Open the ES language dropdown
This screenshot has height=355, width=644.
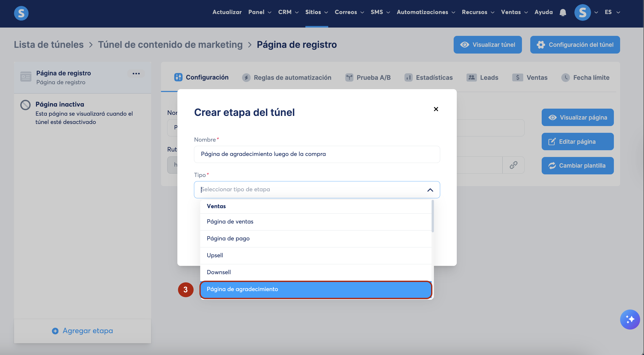click(612, 12)
